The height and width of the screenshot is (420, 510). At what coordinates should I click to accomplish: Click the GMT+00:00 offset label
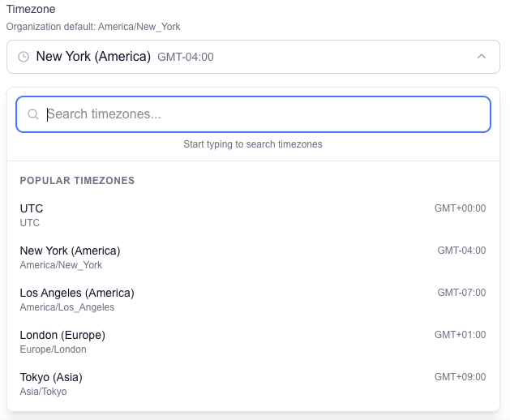(460, 208)
